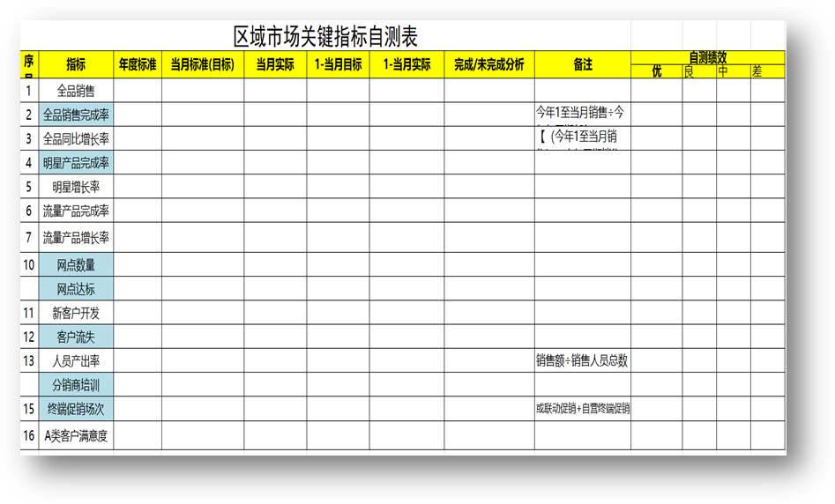This screenshot has width=835, height=504.
Task: Click the 全品销售 indicator cell
Action: pyautogui.click(x=76, y=90)
